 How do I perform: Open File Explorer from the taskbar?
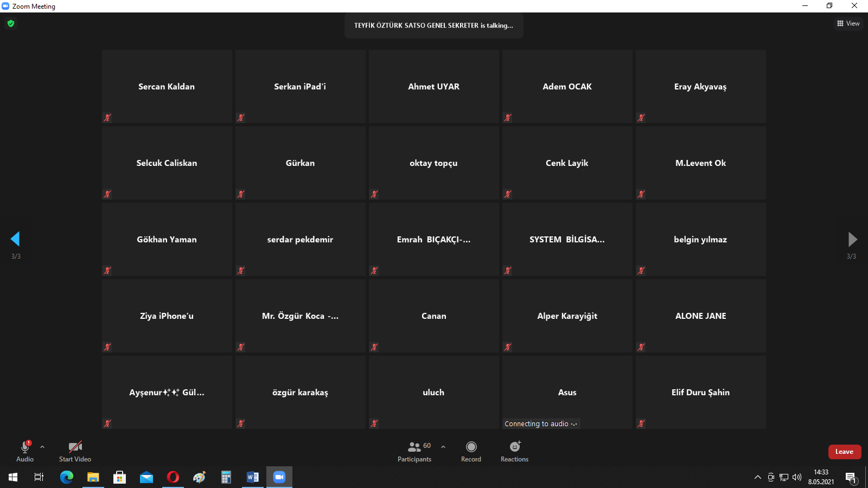[93, 477]
